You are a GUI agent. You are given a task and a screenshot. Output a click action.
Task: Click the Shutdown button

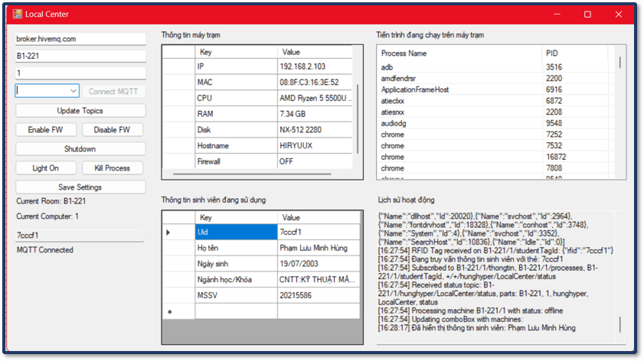pos(80,149)
